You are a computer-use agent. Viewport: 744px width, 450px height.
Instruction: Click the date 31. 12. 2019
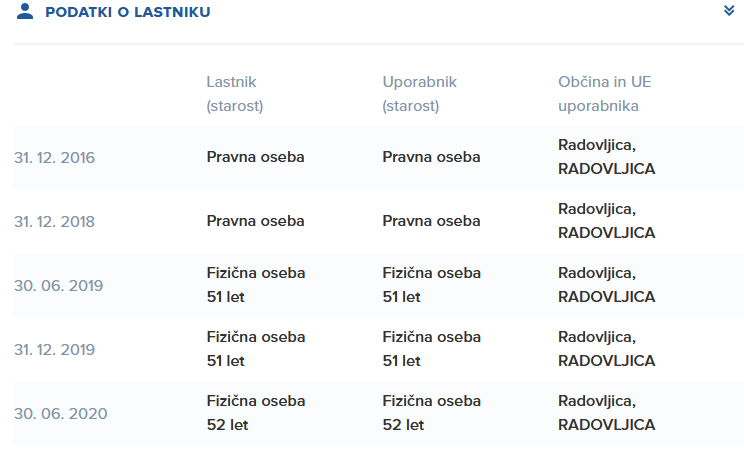point(55,350)
